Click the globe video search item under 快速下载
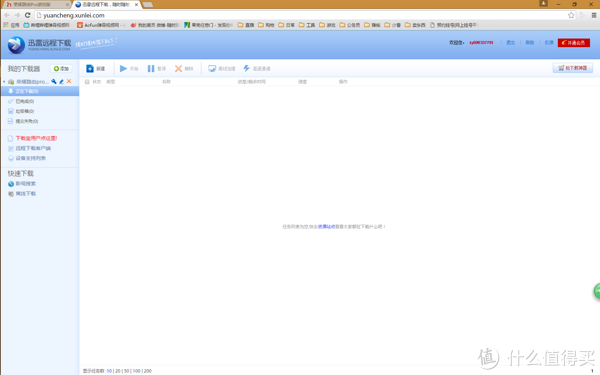 pos(22,184)
